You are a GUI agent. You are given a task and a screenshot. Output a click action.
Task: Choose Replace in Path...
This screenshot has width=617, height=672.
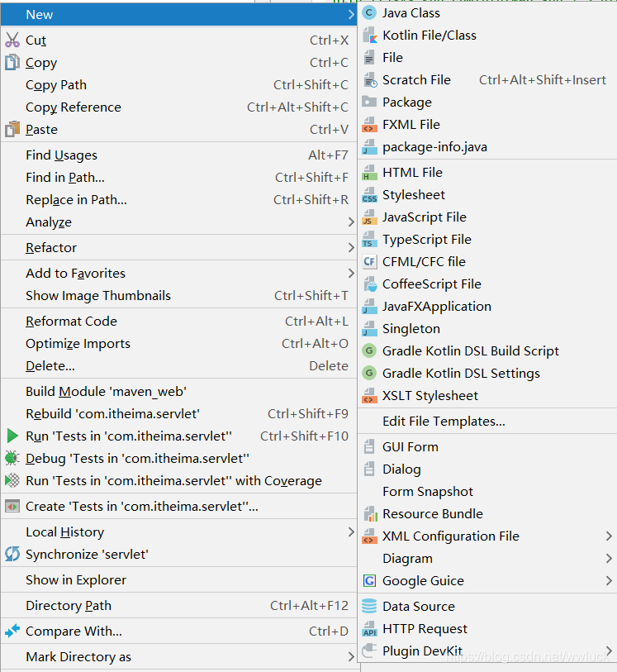[x=178, y=200]
